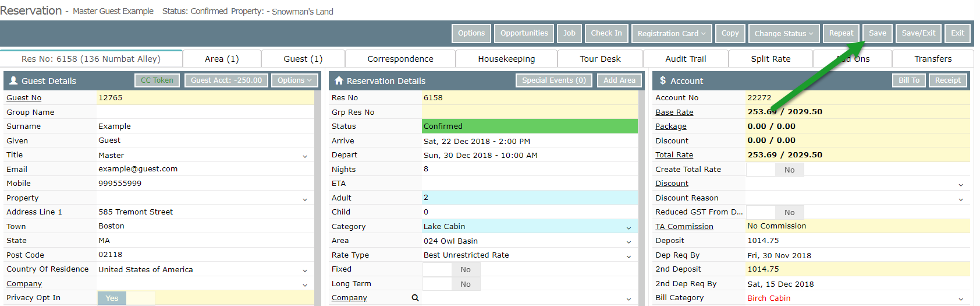The height and width of the screenshot is (306, 980).
Task: Click the Reservation Details house icon
Action: 339,80
